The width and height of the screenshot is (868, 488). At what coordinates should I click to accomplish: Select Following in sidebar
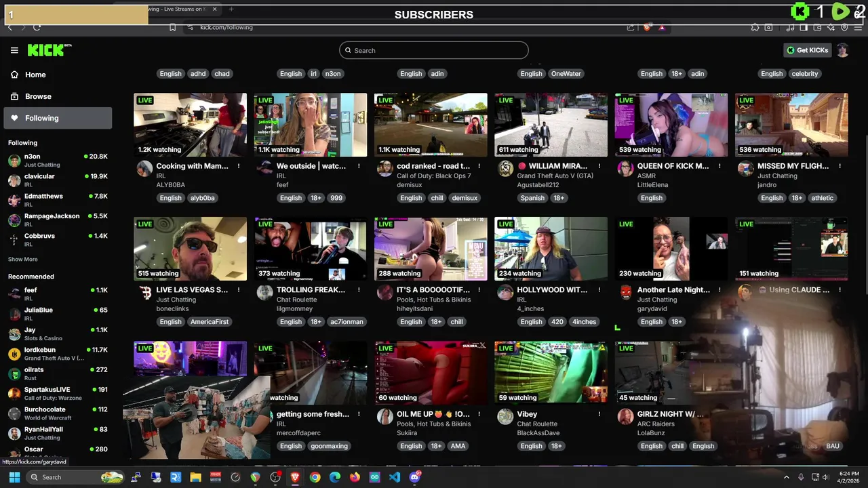(x=58, y=118)
